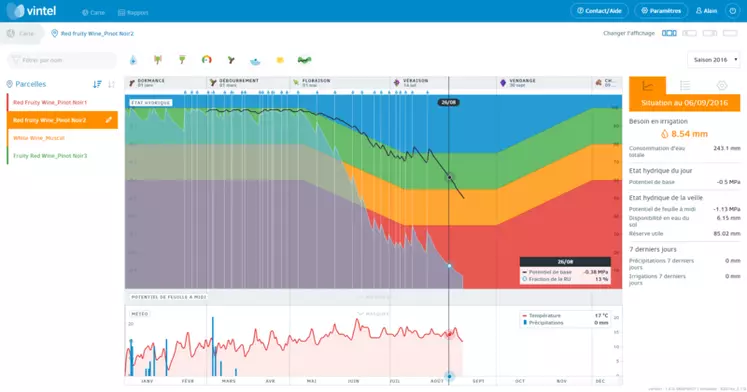Click the gauge meter icon
The width and height of the screenshot is (747, 392).
pos(206,60)
